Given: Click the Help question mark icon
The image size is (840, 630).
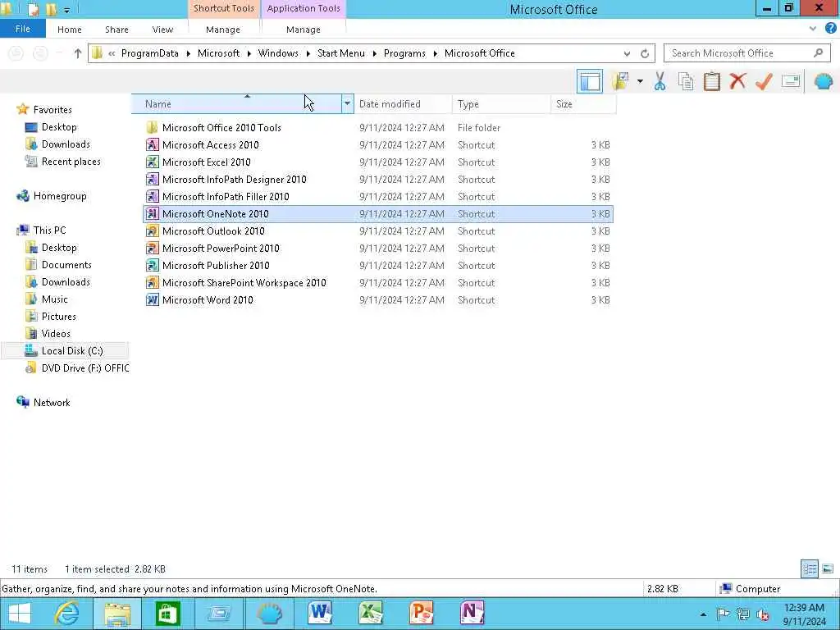Looking at the screenshot, I should (830, 29).
